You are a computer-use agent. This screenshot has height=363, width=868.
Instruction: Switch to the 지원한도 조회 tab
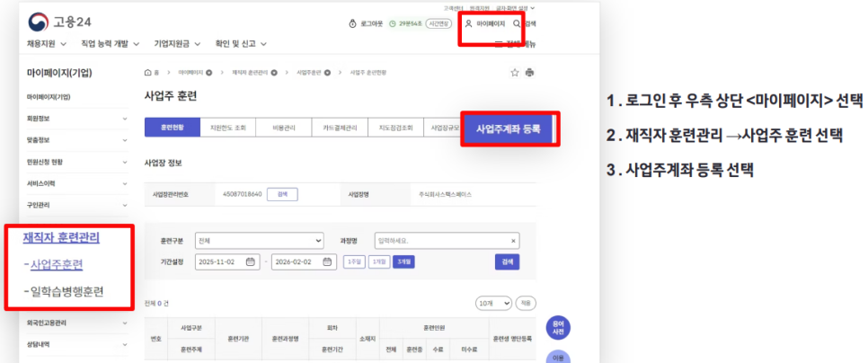click(x=228, y=128)
